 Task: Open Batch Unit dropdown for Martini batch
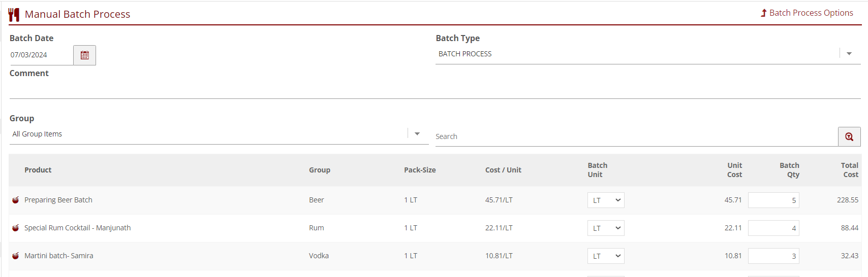pos(606,256)
